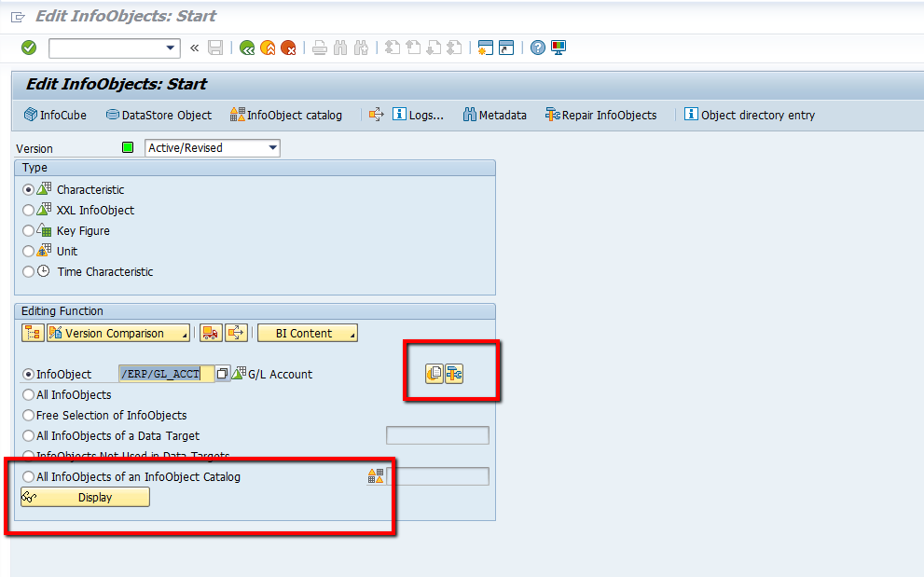Image resolution: width=924 pixels, height=577 pixels.
Task: Click the Display button
Action: tap(84, 497)
